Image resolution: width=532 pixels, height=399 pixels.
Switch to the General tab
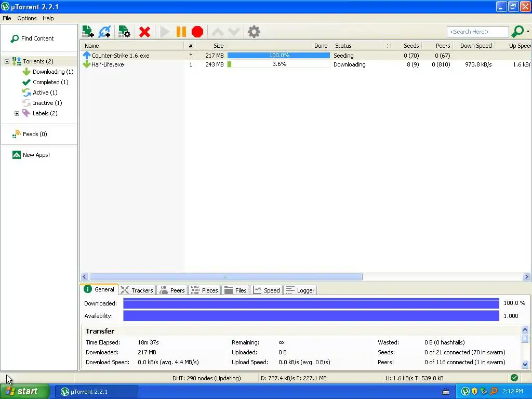pyautogui.click(x=99, y=289)
